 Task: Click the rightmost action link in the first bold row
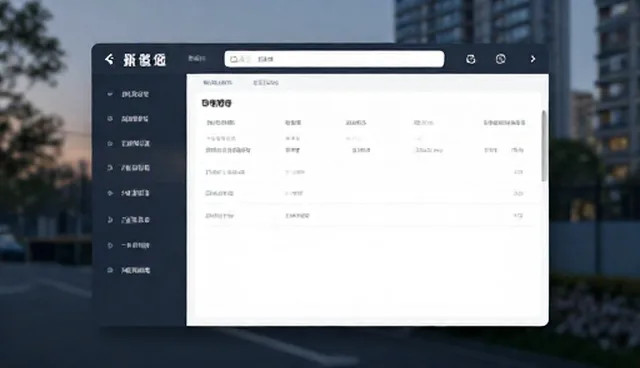518,150
